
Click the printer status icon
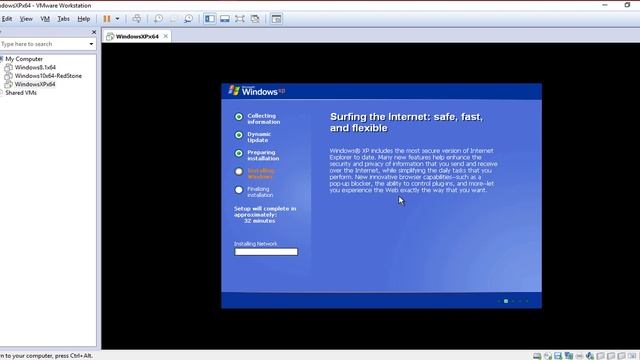(579, 356)
